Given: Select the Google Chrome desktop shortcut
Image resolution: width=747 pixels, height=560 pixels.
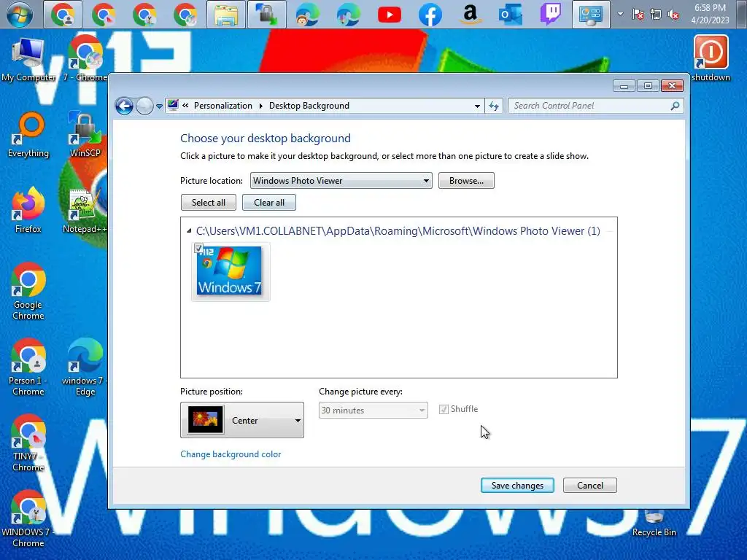Looking at the screenshot, I should [x=28, y=292].
